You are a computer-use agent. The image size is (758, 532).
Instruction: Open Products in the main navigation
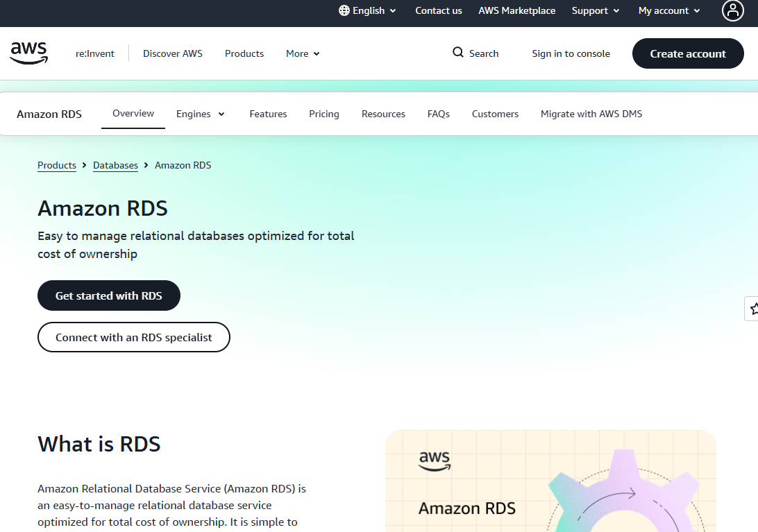[244, 53]
